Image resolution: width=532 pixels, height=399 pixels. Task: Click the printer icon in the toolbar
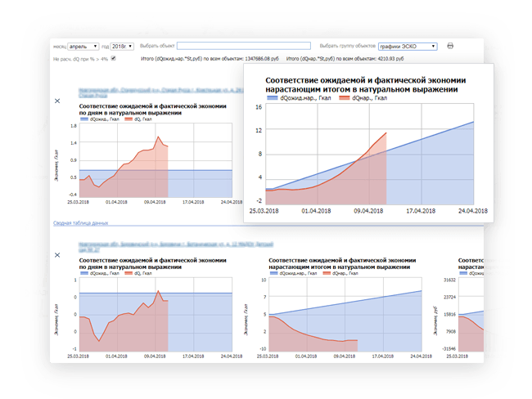click(450, 46)
